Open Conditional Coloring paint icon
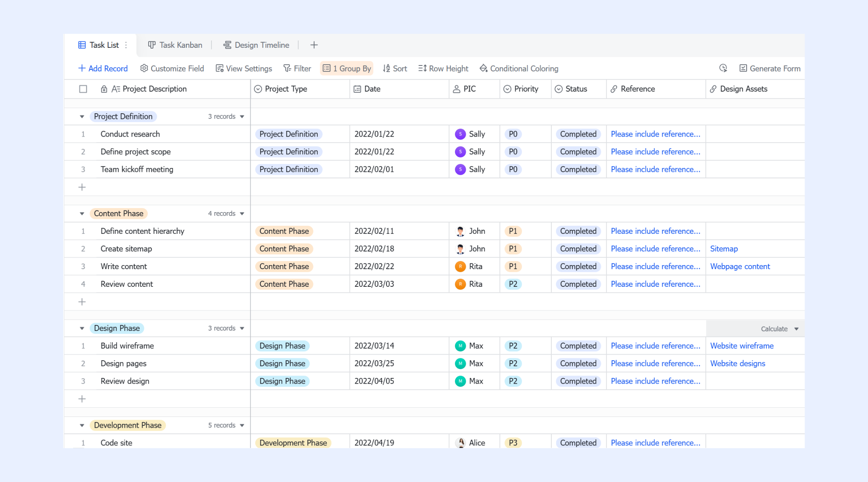Viewport: 868px width, 482px height. pos(483,68)
